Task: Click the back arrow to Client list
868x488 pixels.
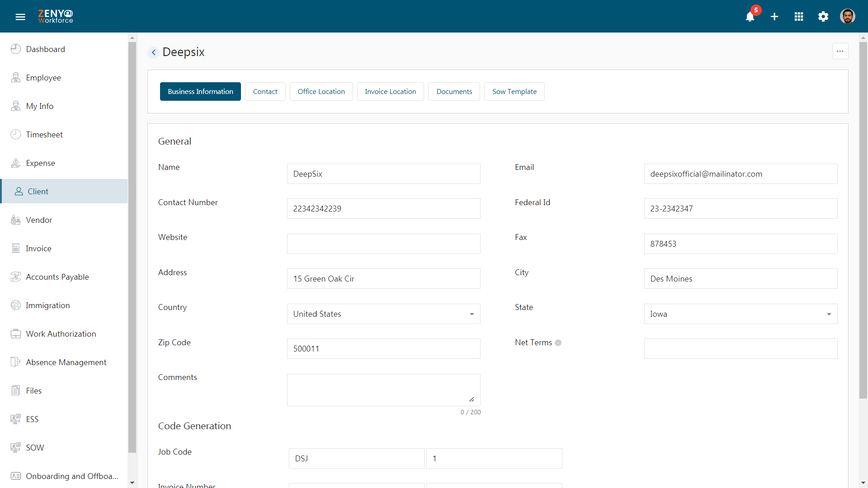Action: (x=153, y=52)
